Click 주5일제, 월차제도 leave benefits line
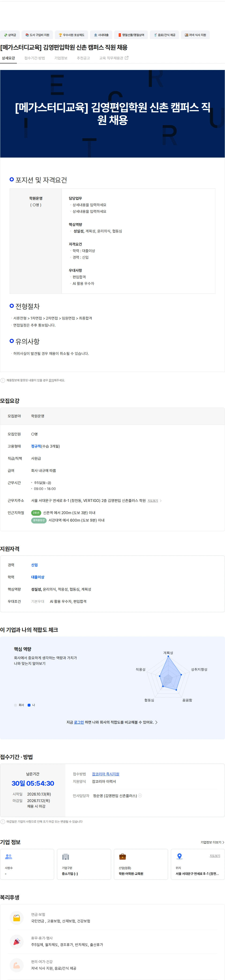This screenshot has width=225, height=980. [x=67, y=945]
